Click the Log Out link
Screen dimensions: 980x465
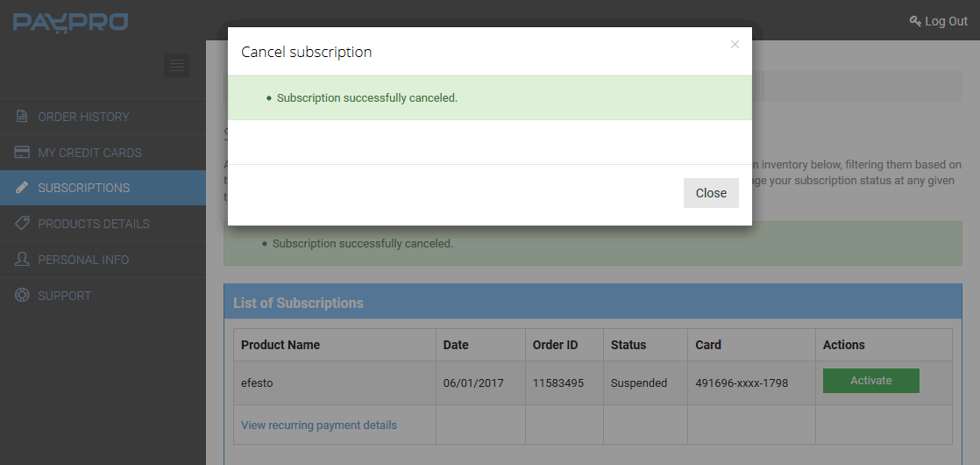point(946,21)
